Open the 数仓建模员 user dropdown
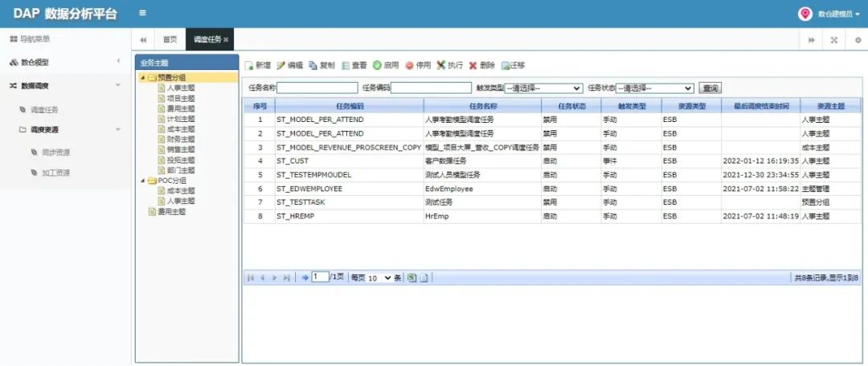 (839, 14)
